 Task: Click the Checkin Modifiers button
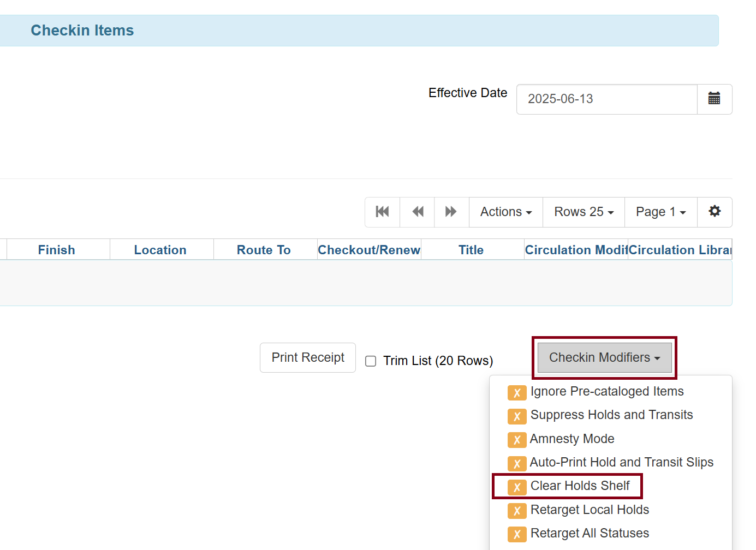pos(604,358)
